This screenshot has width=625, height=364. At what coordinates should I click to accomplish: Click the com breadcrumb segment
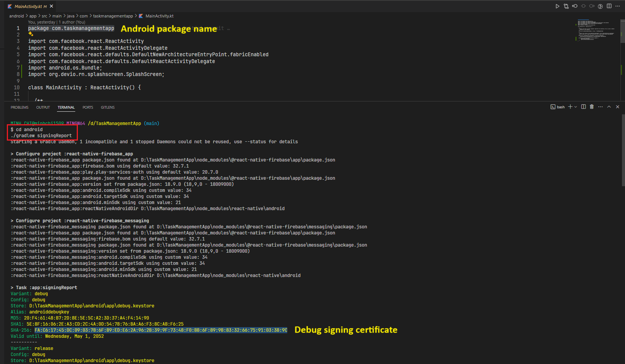84,16
